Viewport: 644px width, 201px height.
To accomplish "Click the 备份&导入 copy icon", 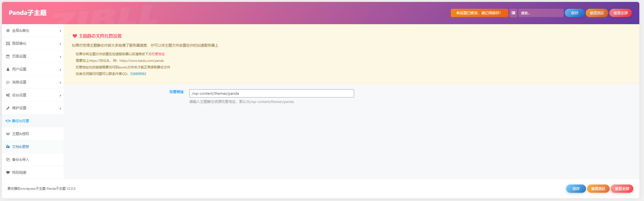I will pyautogui.click(x=8, y=160).
